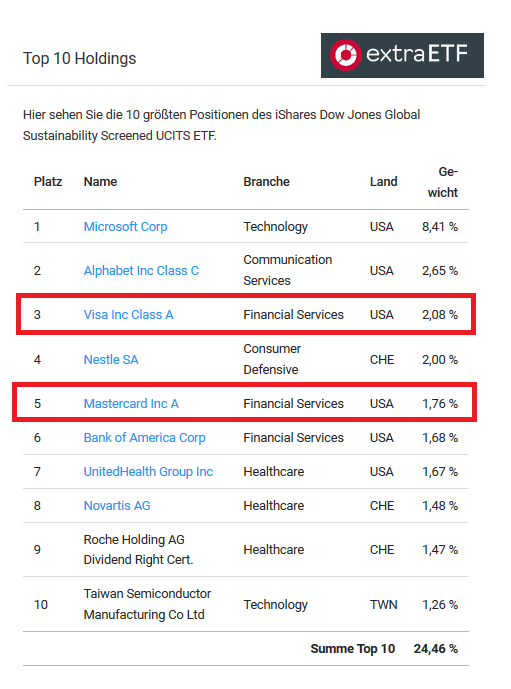Click the Gewicht column header
511x689 pixels.
pos(443,182)
